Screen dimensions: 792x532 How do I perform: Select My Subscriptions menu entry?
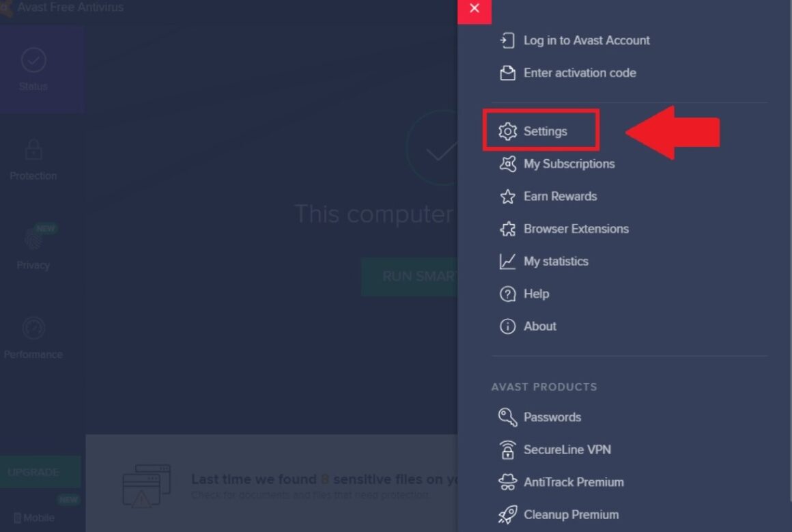[x=569, y=164]
